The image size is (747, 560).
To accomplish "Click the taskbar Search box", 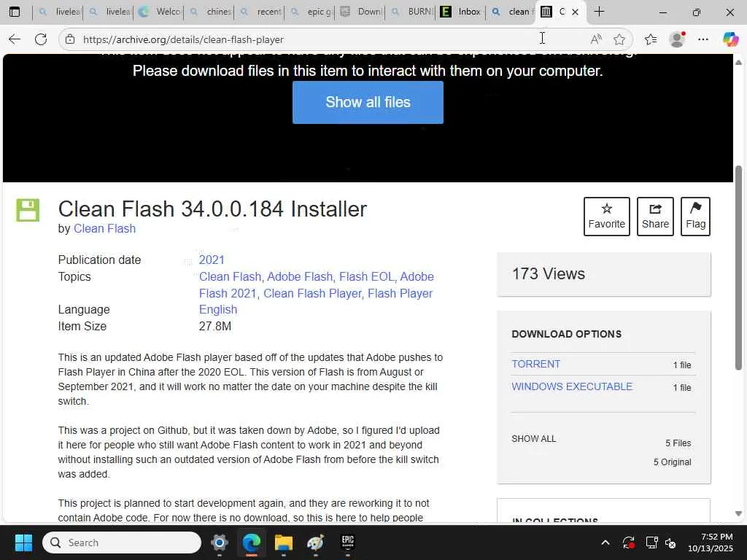I will pyautogui.click(x=122, y=542).
